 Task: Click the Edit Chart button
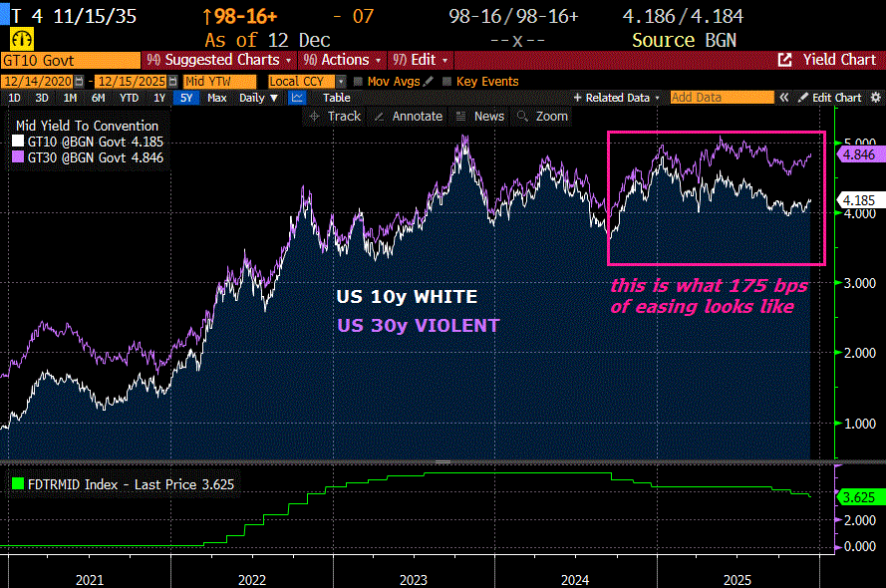click(x=829, y=98)
